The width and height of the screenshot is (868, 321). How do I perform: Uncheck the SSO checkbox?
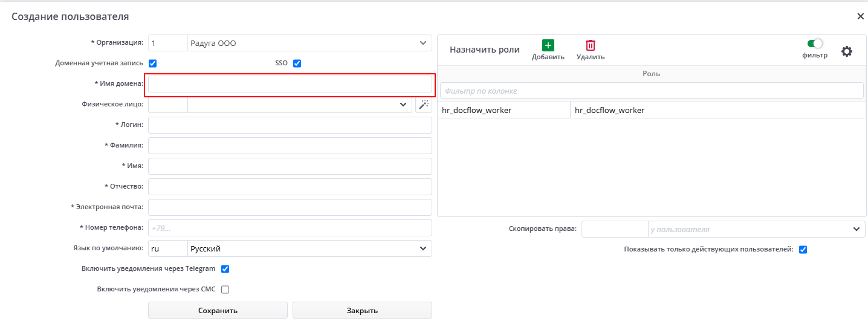[x=297, y=63]
